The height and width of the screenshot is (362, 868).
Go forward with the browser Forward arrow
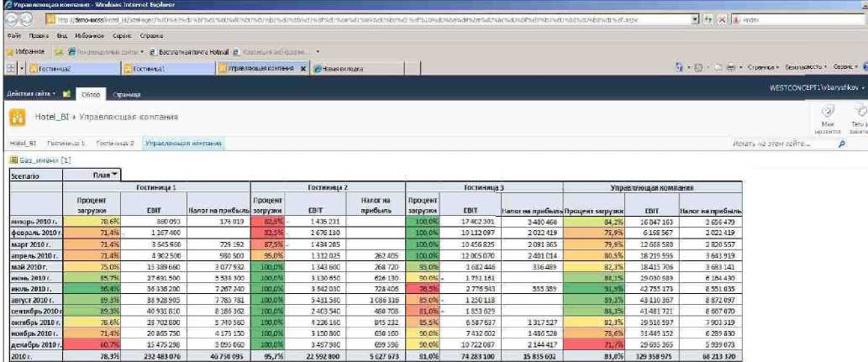tap(27, 19)
